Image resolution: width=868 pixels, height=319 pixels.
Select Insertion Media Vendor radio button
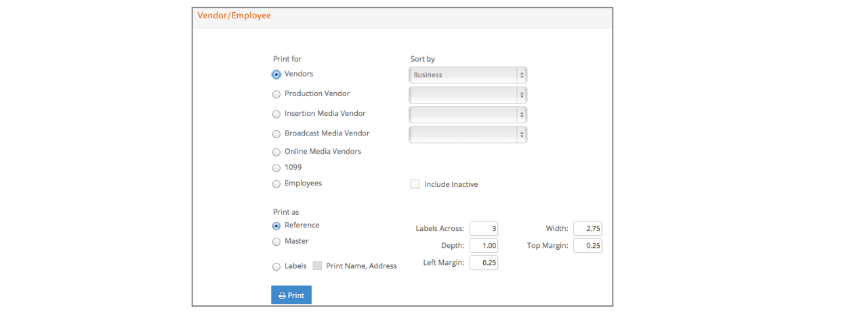click(x=276, y=114)
